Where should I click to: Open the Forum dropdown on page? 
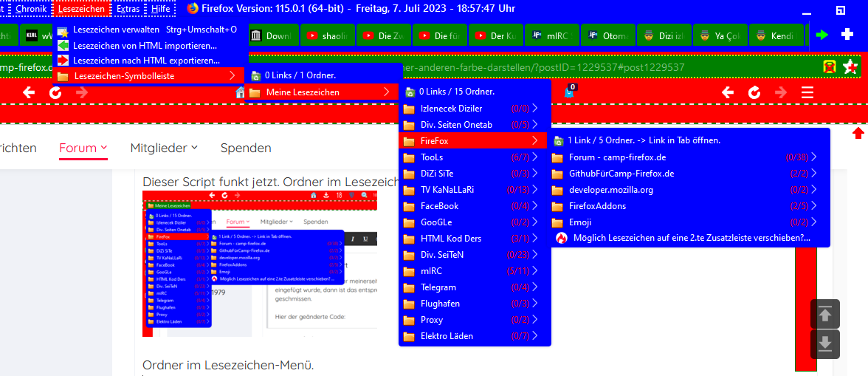click(83, 148)
